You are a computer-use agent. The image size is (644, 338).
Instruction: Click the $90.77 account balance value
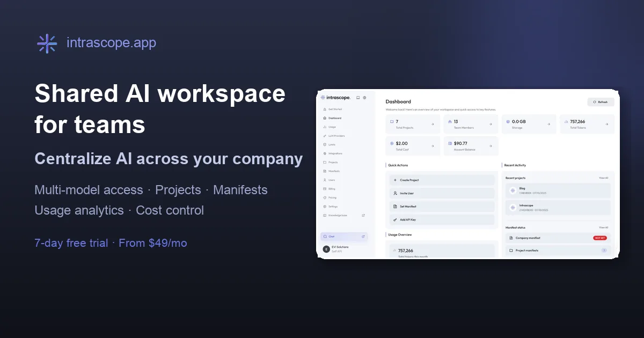[460, 143]
